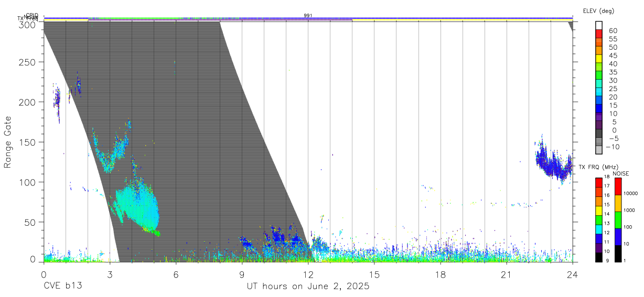Click the -10 label on ELEV colorbar

612,147
